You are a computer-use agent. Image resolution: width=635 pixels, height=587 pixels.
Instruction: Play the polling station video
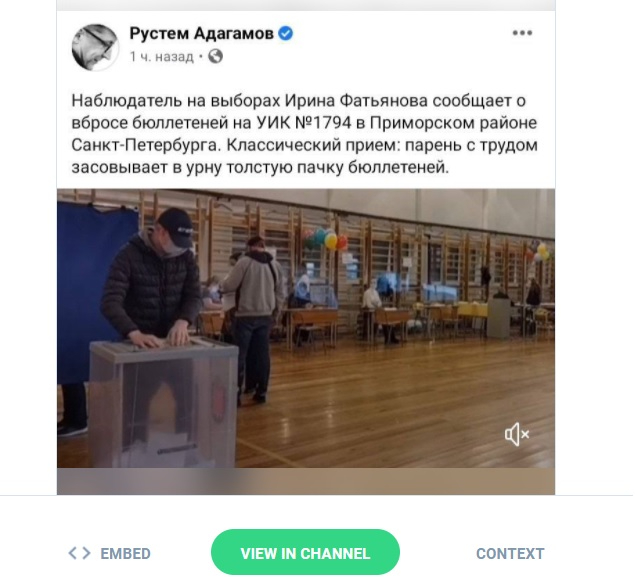click(306, 328)
